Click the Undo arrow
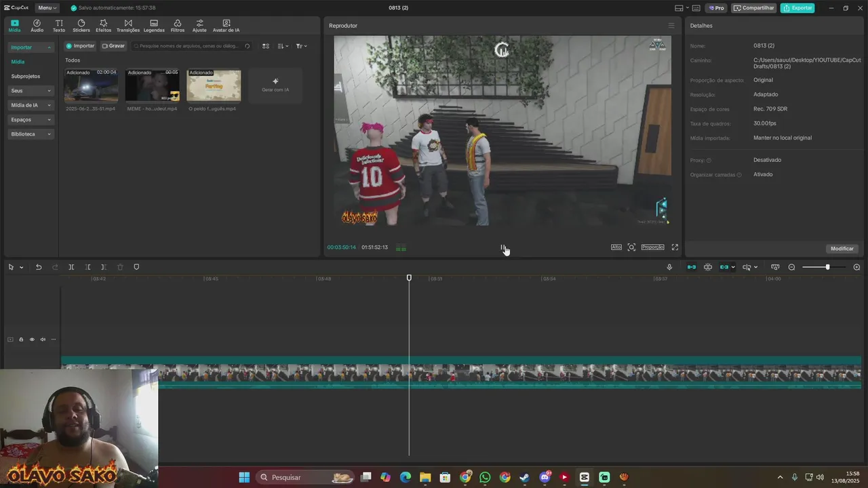Viewport: 868px width, 488px height. click(39, 267)
